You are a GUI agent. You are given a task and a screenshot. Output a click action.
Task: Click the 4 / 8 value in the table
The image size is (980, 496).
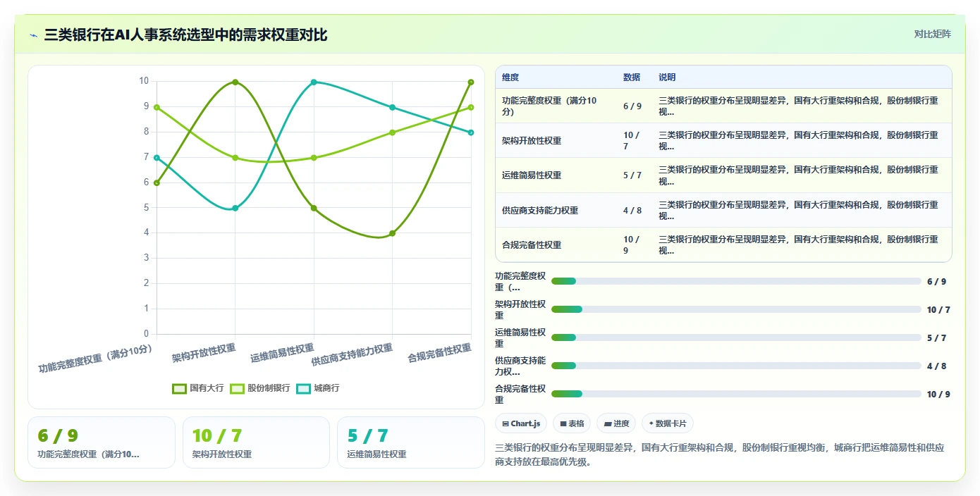pos(632,210)
